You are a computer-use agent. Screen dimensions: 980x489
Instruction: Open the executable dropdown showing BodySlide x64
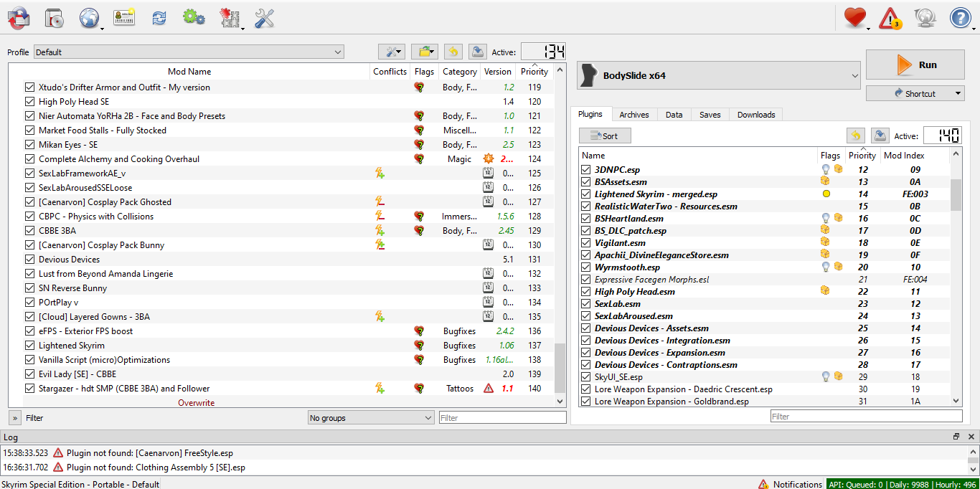coord(717,75)
